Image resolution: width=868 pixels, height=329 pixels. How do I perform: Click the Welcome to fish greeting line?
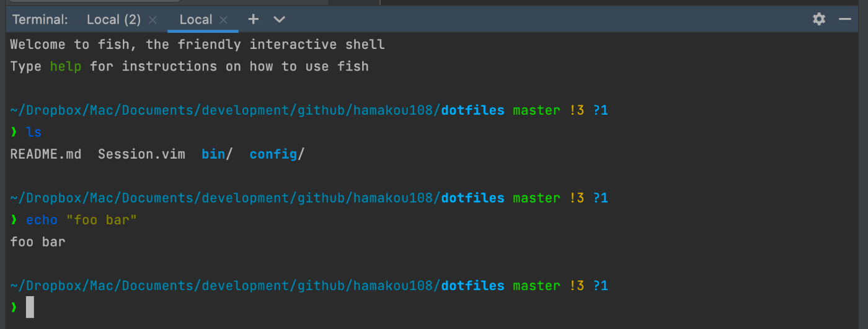[197, 45]
